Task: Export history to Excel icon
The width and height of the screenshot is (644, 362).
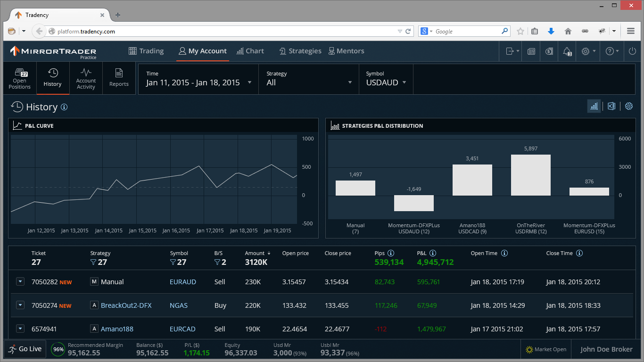Action: (x=611, y=106)
